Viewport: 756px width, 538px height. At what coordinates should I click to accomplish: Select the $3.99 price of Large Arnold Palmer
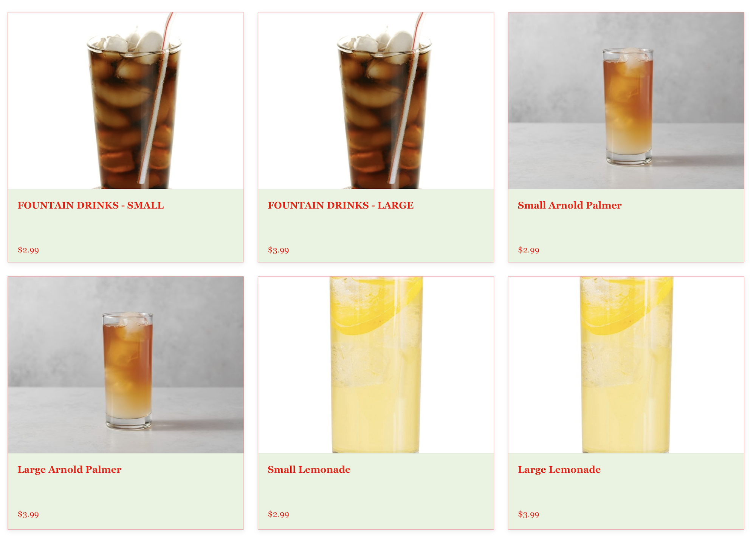point(28,514)
